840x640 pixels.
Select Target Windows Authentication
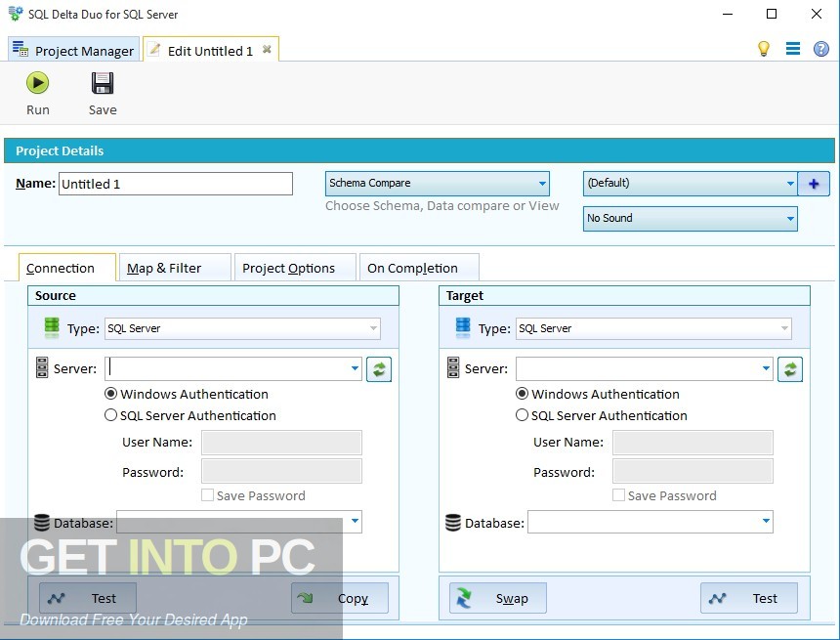[x=598, y=394]
